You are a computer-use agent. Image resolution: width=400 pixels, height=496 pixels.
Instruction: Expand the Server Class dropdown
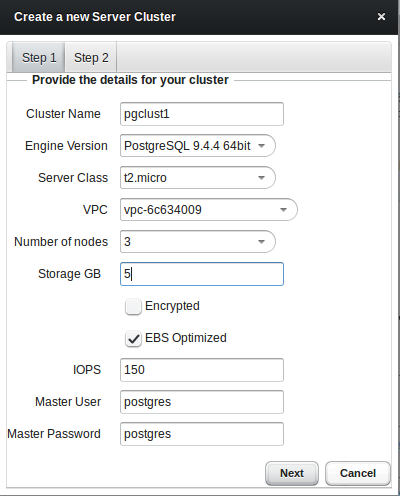262,178
